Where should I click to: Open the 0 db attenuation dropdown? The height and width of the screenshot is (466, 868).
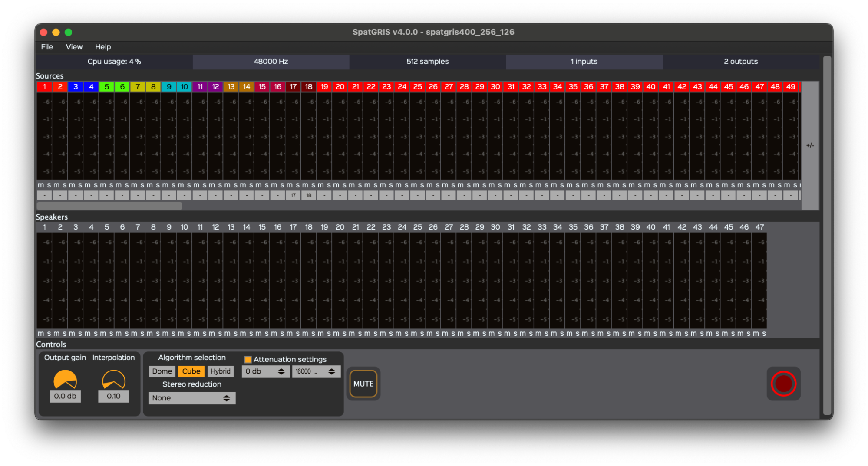point(265,371)
